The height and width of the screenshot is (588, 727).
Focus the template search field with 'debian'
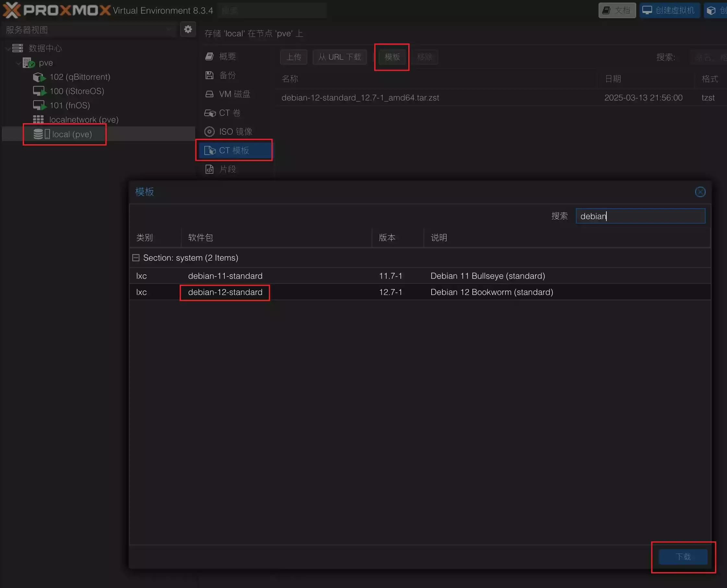click(x=640, y=216)
